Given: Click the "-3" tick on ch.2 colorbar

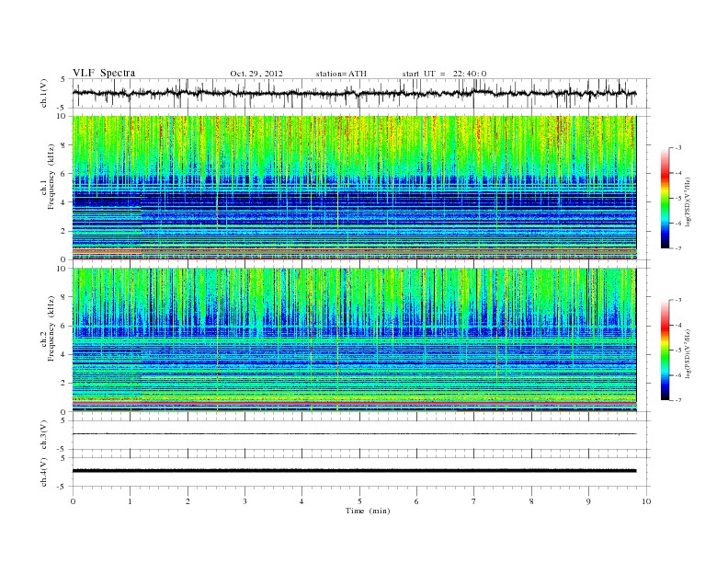Looking at the screenshot, I should [678, 300].
